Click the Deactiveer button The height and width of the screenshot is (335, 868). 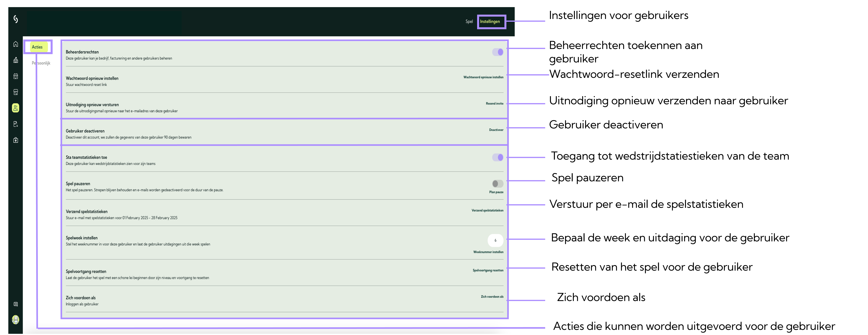coord(496,130)
